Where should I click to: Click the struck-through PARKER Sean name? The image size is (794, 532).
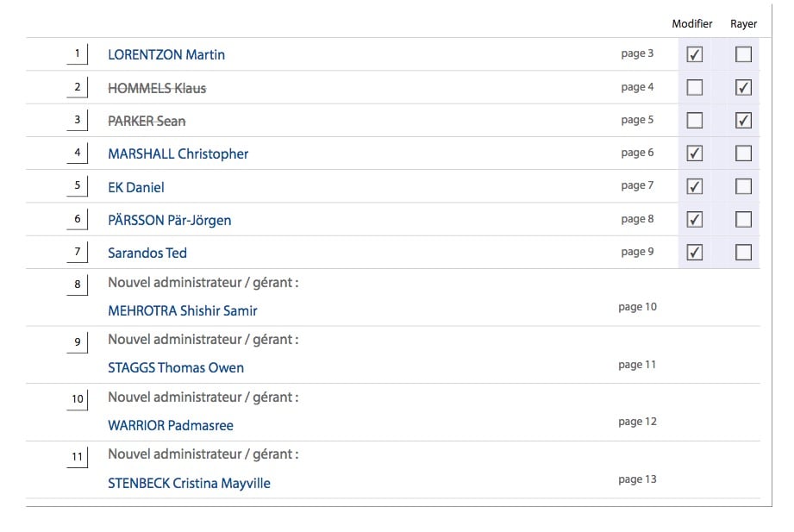tap(147, 122)
